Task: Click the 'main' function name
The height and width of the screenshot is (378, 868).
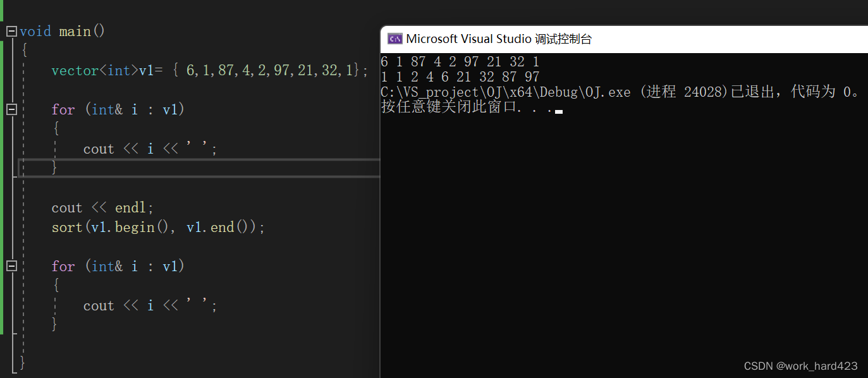Action: [x=75, y=31]
